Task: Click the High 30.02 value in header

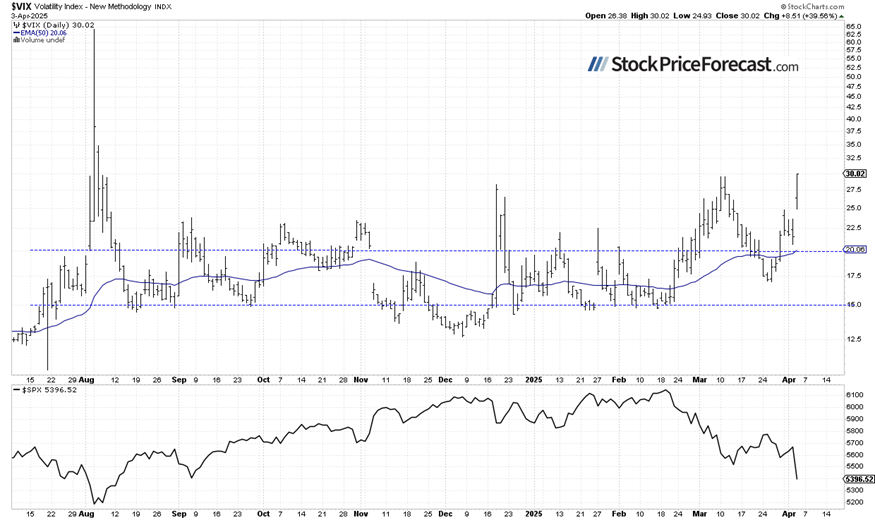Action: click(659, 16)
